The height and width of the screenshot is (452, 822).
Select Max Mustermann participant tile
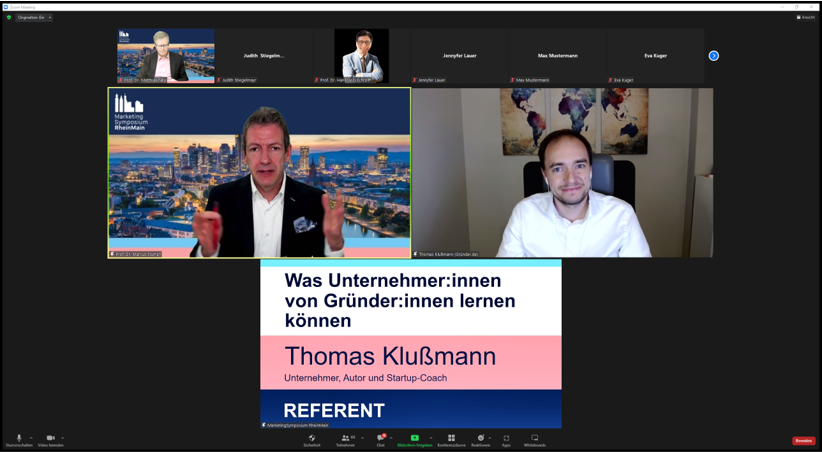tap(557, 56)
